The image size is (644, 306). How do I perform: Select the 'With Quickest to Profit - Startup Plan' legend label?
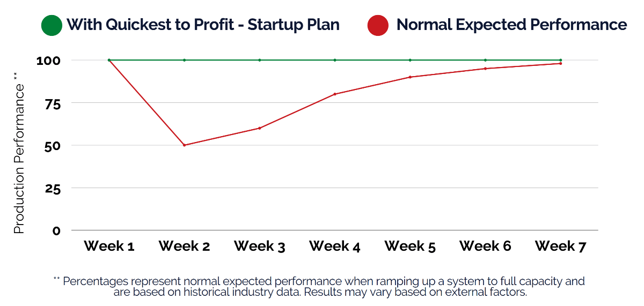[203, 25]
